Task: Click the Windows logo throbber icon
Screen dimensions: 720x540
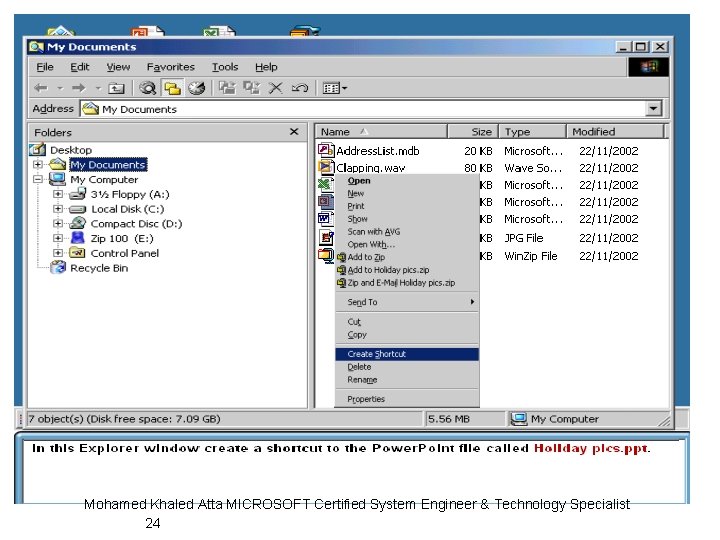Action: pos(648,67)
